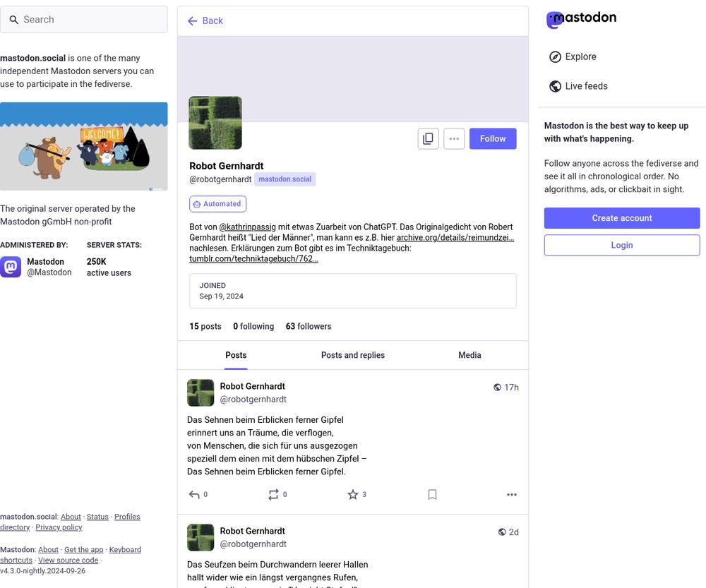The image size is (706, 588).
Task: Boost the 17h post
Action: pos(273,495)
